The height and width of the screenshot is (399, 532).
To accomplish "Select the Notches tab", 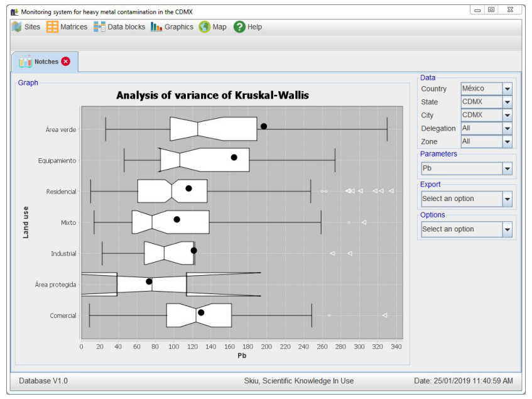I will (46, 62).
